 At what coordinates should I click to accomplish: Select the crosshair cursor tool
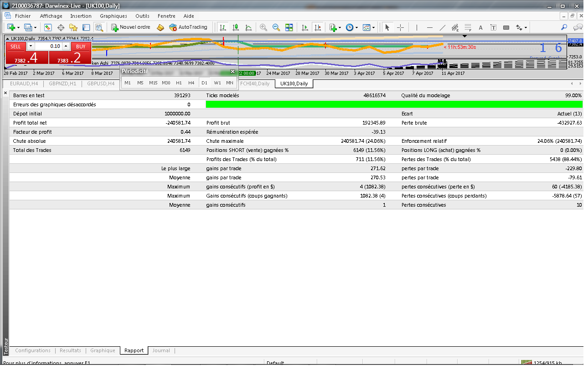(x=400, y=27)
